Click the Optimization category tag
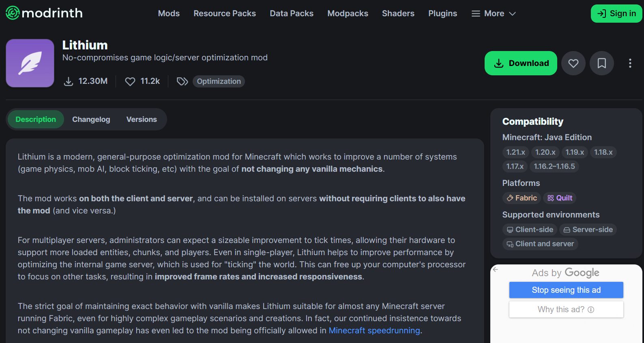 [219, 81]
